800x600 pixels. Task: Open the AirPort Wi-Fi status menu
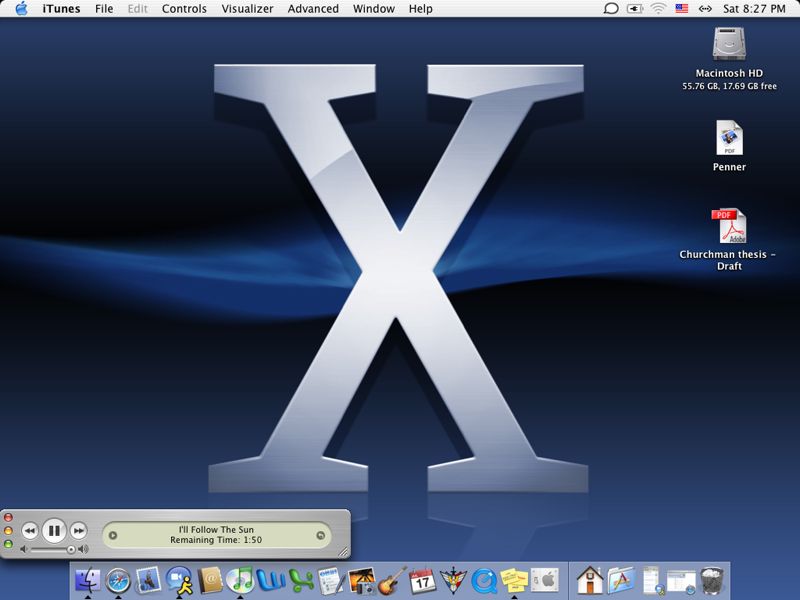[659, 9]
